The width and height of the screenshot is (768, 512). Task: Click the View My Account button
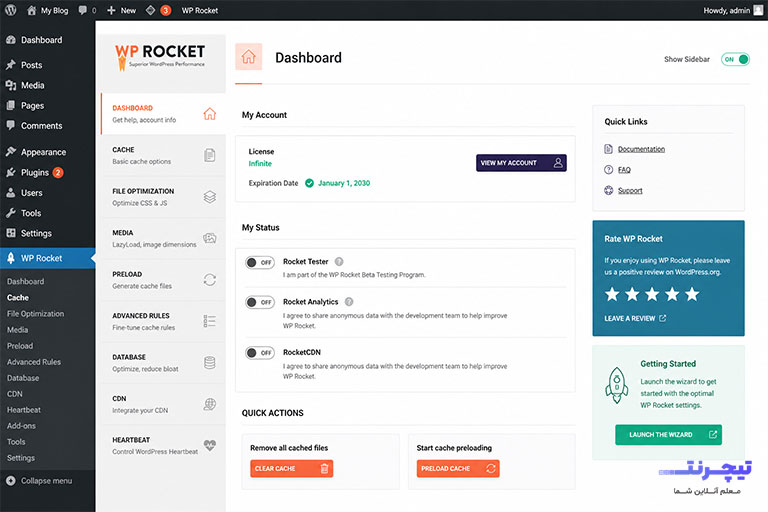point(521,163)
